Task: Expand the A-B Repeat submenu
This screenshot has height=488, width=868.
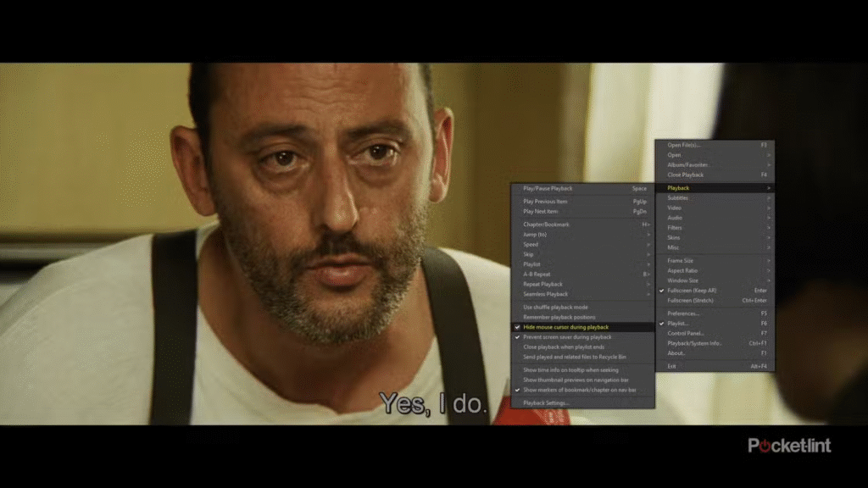Action: coord(537,274)
